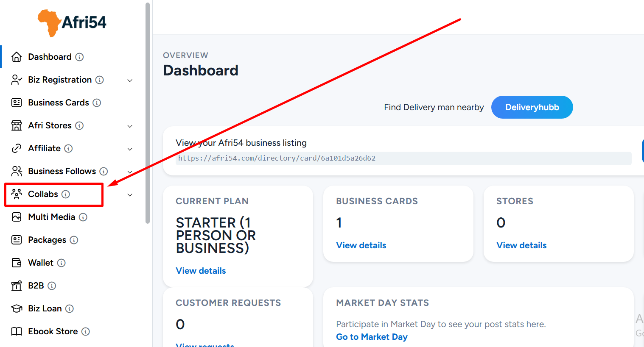
Task: Expand the Afri Stores submenu chevron
Action: click(x=130, y=126)
